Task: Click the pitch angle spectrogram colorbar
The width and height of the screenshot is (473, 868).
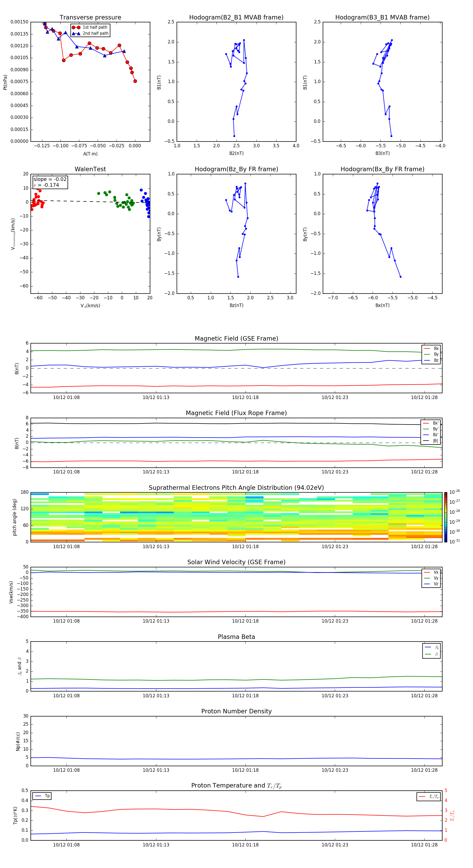Action: point(446,517)
